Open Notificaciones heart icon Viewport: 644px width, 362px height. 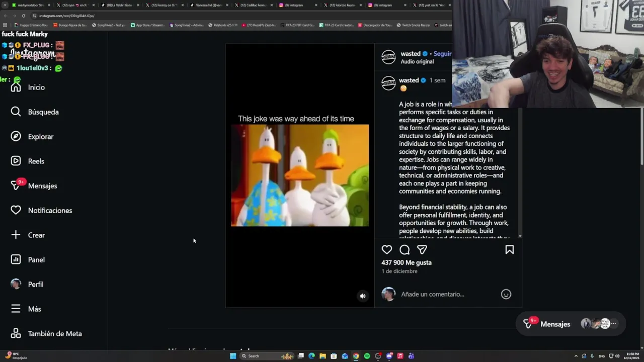pyautogui.click(x=16, y=210)
